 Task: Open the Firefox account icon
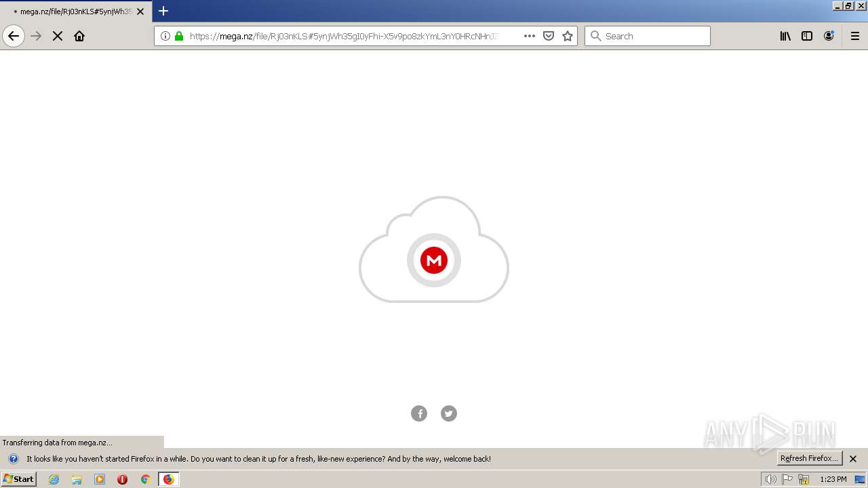coord(829,36)
